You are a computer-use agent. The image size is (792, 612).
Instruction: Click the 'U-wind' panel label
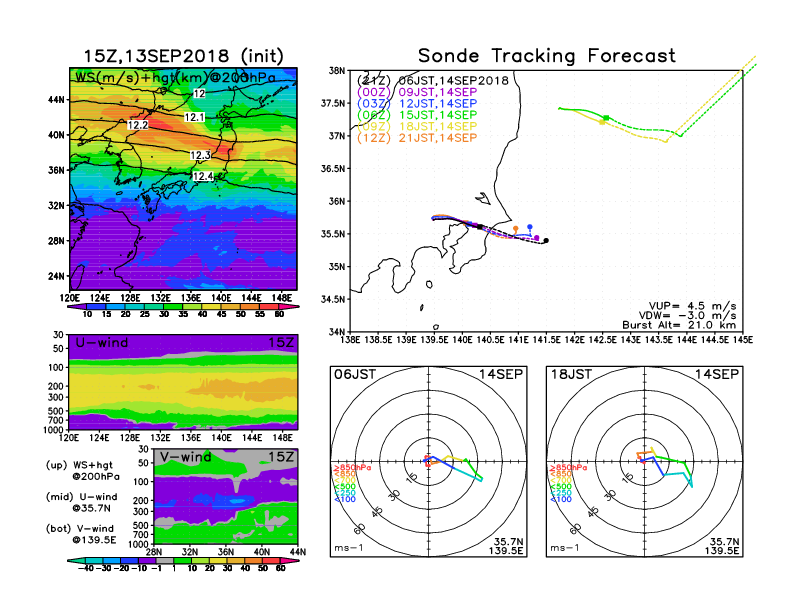coord(102,343)
